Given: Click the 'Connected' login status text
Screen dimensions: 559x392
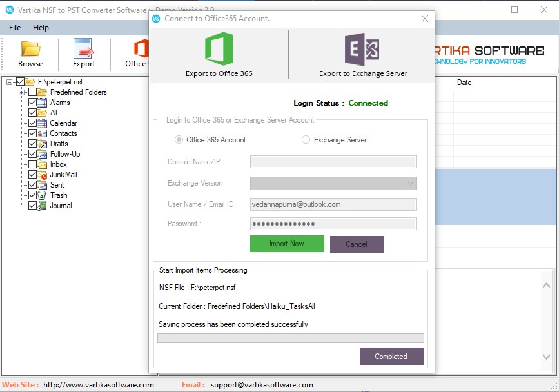Looking at the screenshot, I should (368, 103).
